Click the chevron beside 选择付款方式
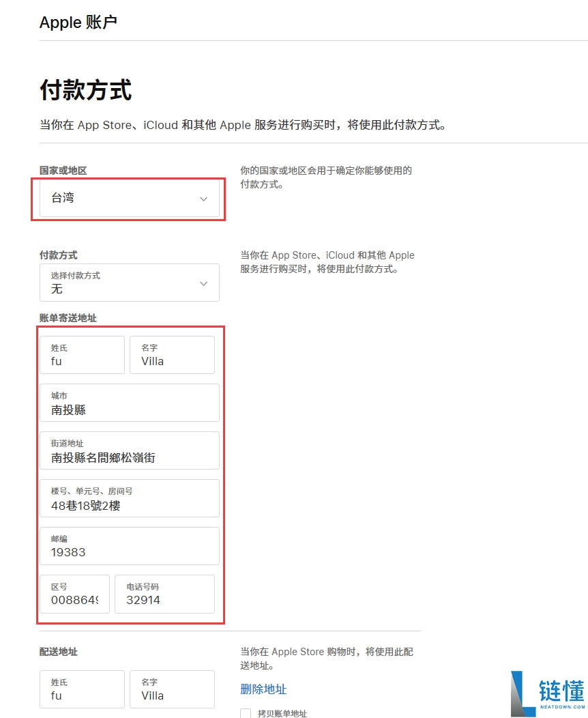The width and height of the screenshot is (588, 718). pyautogui.click(x=203, y=283)
